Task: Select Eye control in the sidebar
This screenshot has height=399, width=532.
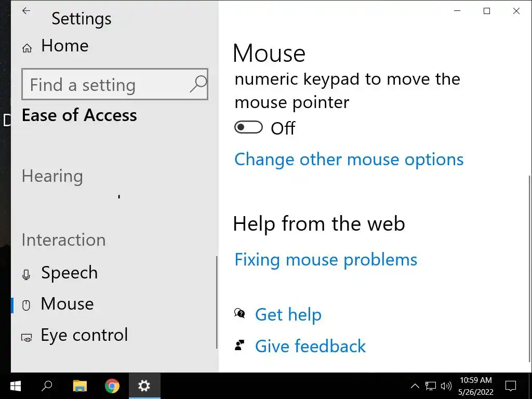Action: click(84, 335)
